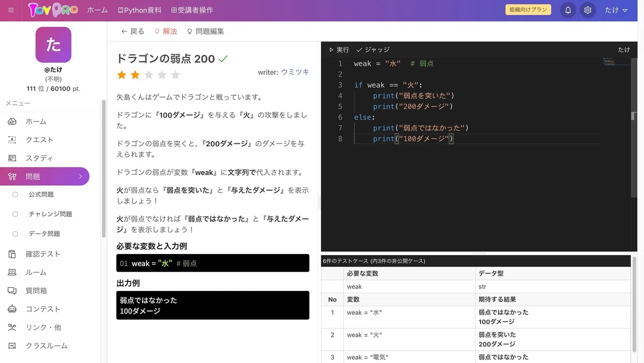The height and width of the screenshot is (363, 644).
Task: Click code line 1 weak assignment
Action: 393,63
